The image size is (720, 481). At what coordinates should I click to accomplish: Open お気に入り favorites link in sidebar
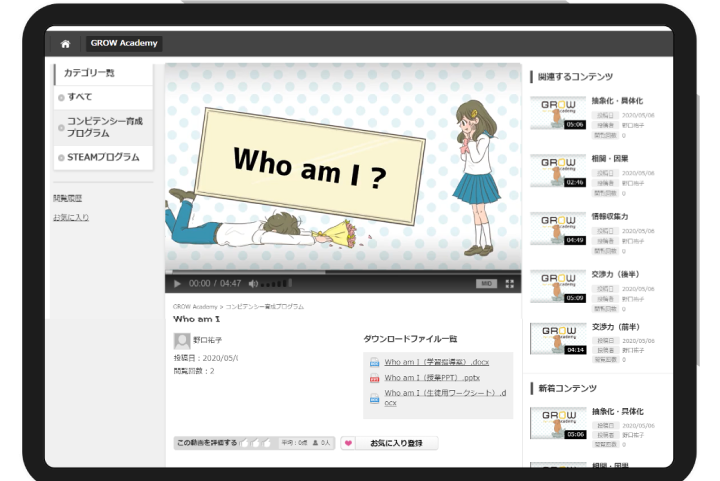[x=71, y=217]
